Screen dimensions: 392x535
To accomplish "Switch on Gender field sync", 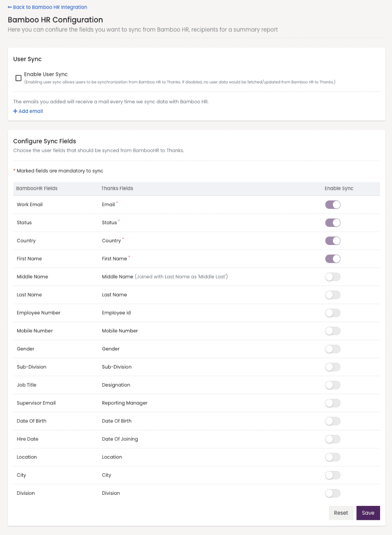I will tap(333, 349).
